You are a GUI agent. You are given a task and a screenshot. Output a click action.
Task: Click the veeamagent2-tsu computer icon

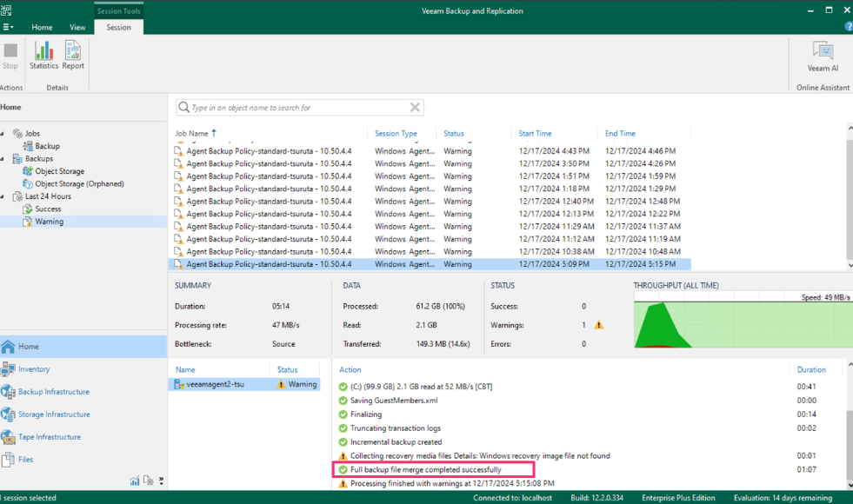179,384
